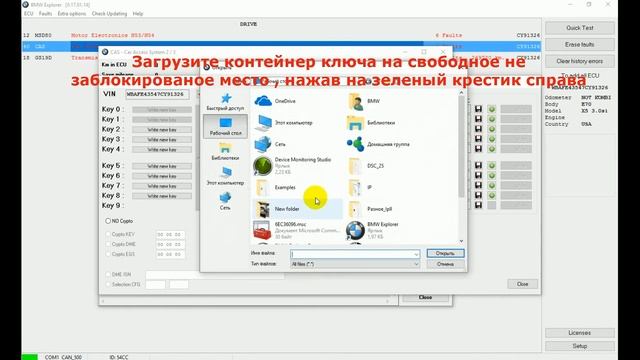Viewport: 640px width, 360px height.
Task: Open the ECU menu
Action: click(29, 13)
